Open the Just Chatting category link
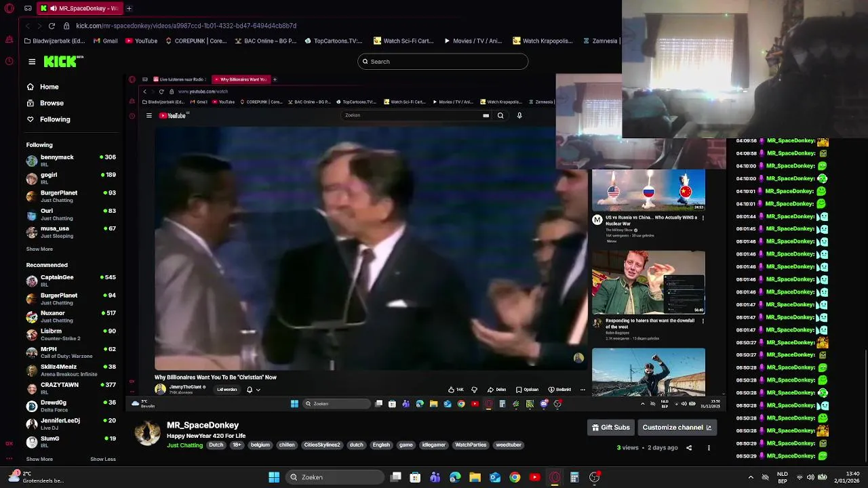 click(x=185, y=445)
